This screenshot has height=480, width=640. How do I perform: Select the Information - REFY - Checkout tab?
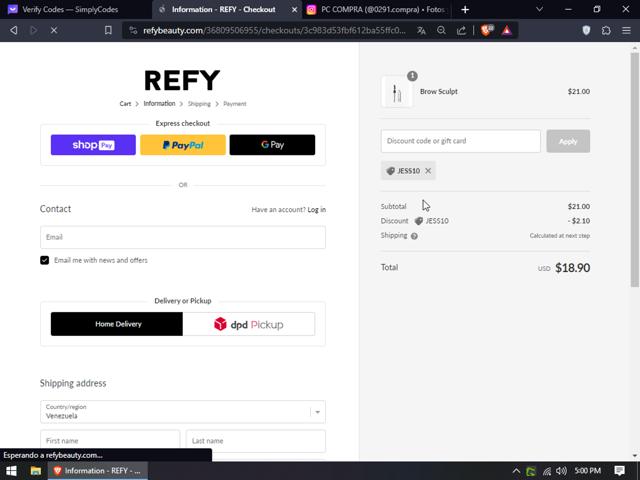tap(223, 9)
